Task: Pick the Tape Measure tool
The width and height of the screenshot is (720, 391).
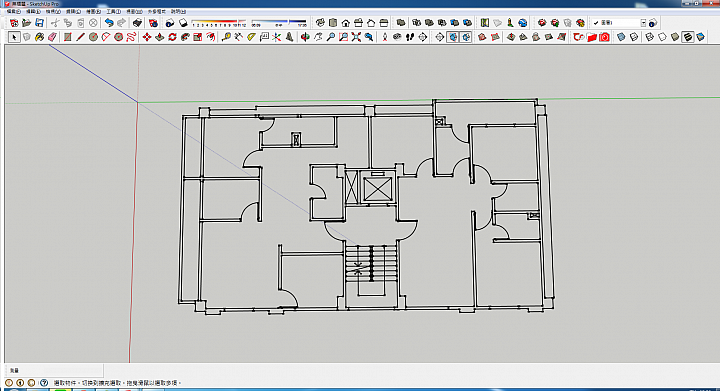Action: click(226, 37)
